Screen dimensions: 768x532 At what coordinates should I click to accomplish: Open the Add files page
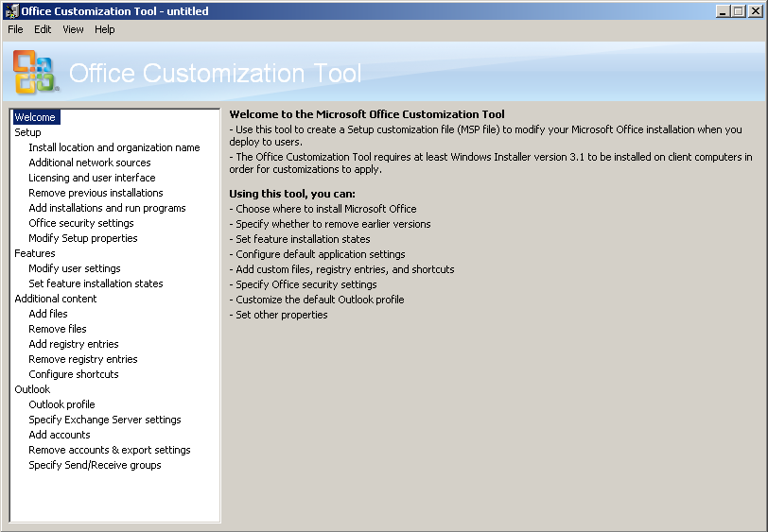48,314
